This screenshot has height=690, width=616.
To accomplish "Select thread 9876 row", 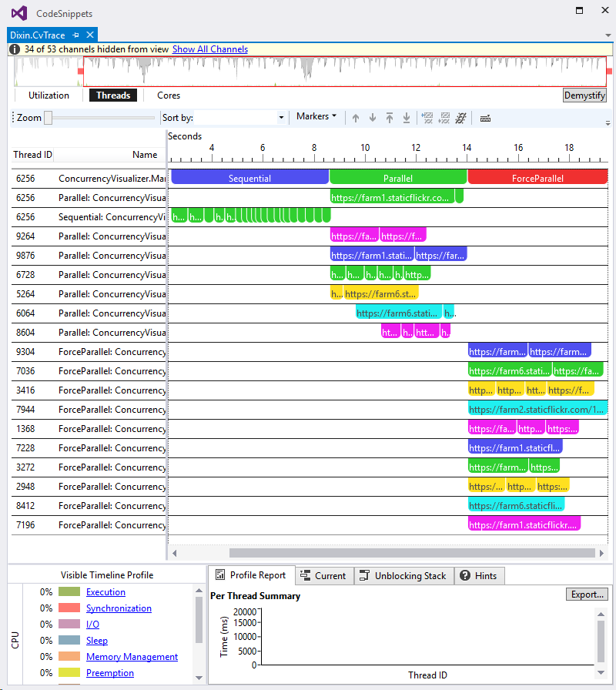I will tap(310, 256).
